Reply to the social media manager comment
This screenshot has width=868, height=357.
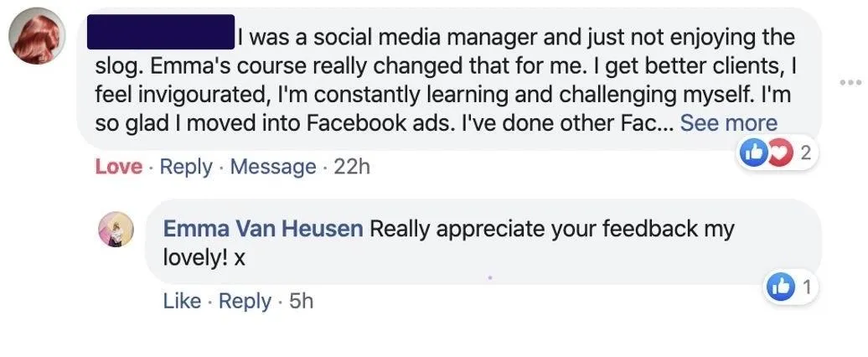click(x=186, y=167)
